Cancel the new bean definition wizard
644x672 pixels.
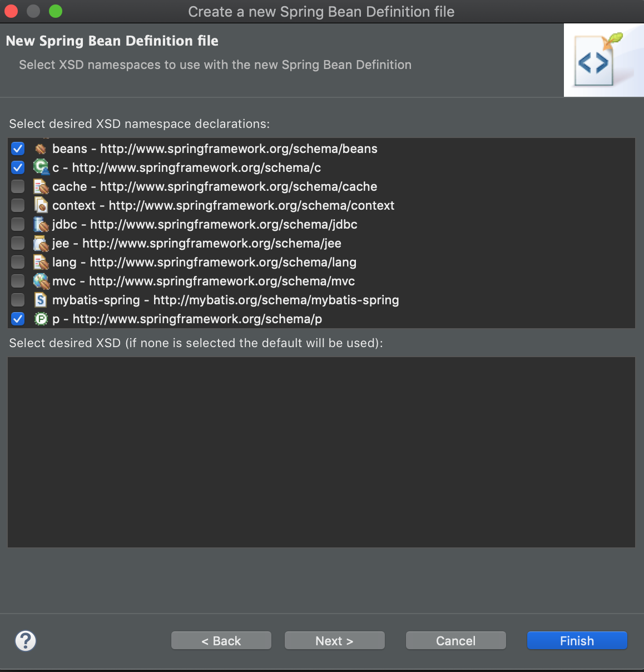pos(456,641)
